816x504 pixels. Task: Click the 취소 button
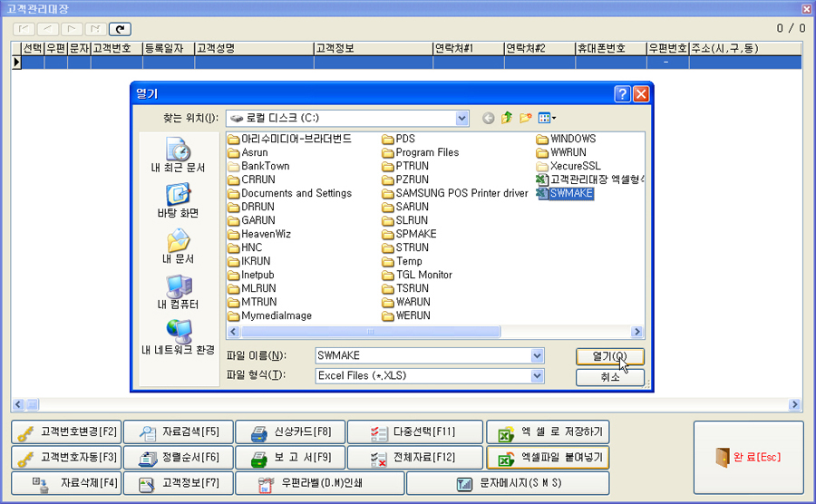tap(610, 377)
